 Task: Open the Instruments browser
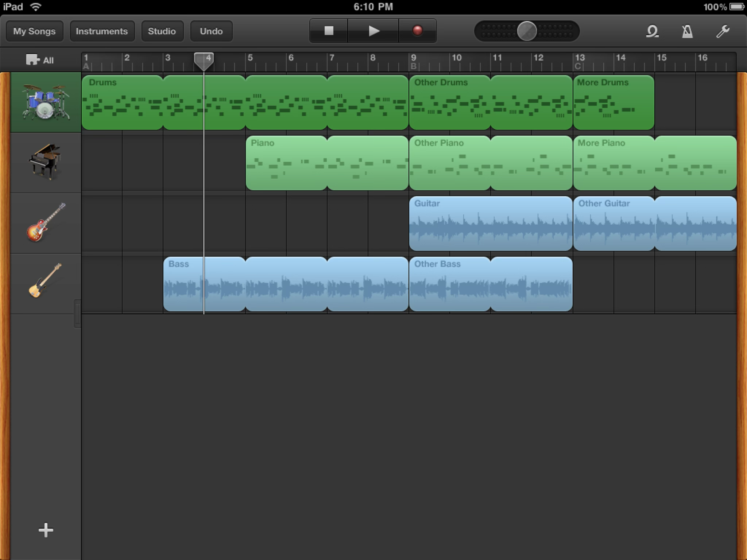click(102, 31)
